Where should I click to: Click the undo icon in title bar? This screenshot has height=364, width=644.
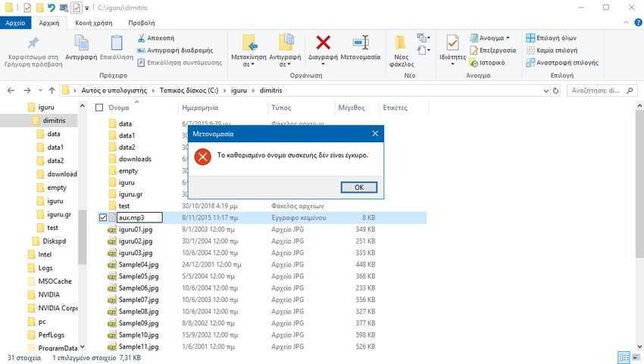pyautogui.click(x=52, y=8)
